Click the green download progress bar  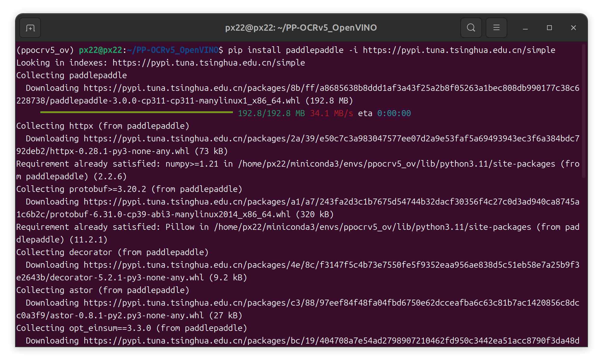coord(136,113)
